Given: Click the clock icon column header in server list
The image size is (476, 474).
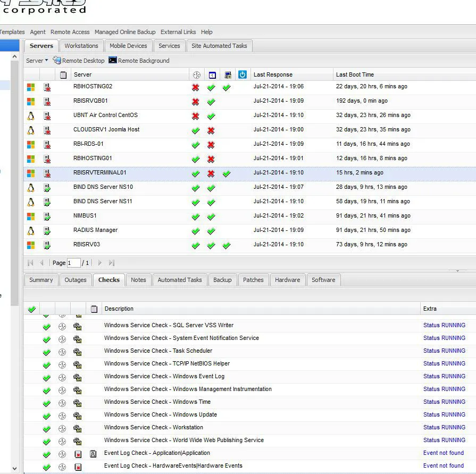Looking at the screenshot, I should 196,75.
